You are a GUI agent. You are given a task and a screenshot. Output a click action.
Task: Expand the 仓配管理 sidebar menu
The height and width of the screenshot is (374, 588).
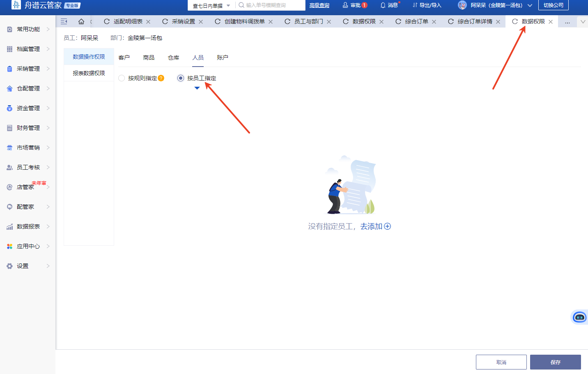coord(28,88)
